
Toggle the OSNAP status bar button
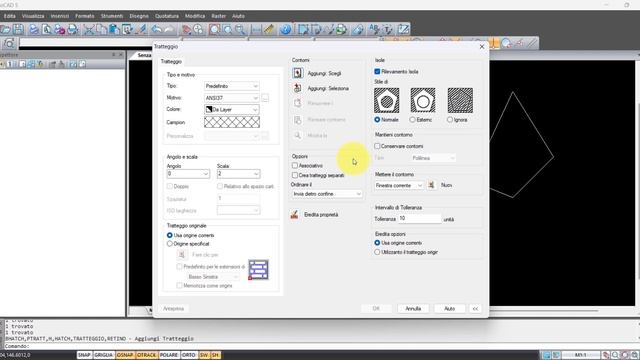tap(125, 355)
